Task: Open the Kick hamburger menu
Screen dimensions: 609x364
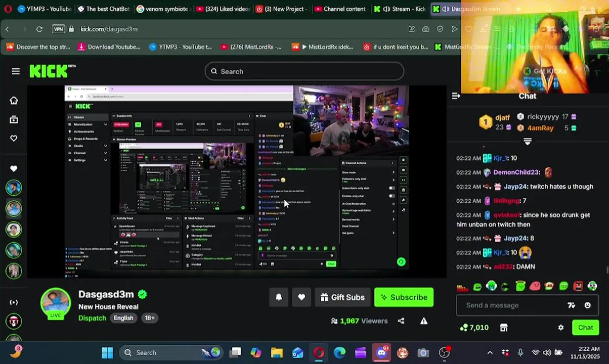Action: [x=16, y=71]
